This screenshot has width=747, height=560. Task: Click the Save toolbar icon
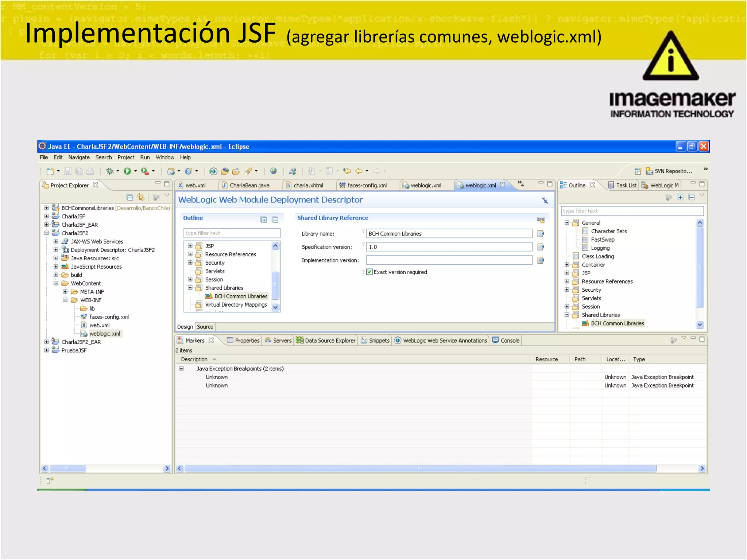point(67,171)
